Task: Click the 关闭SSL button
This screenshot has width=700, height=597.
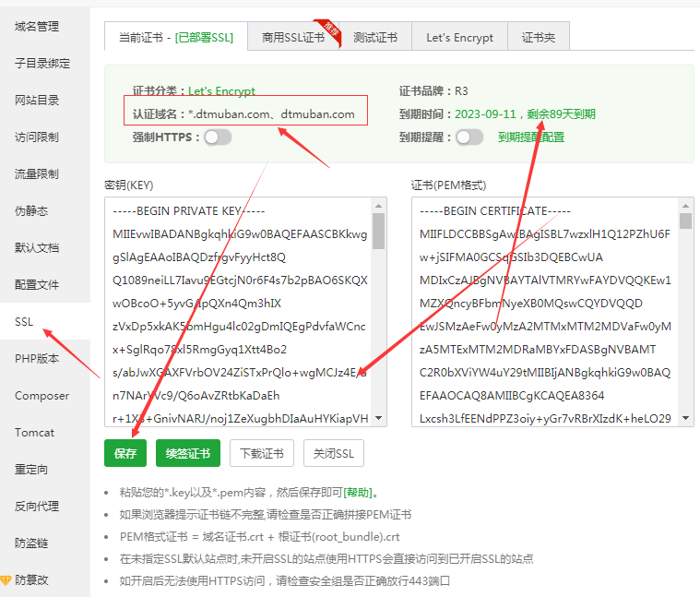Action: coord(334,453)
